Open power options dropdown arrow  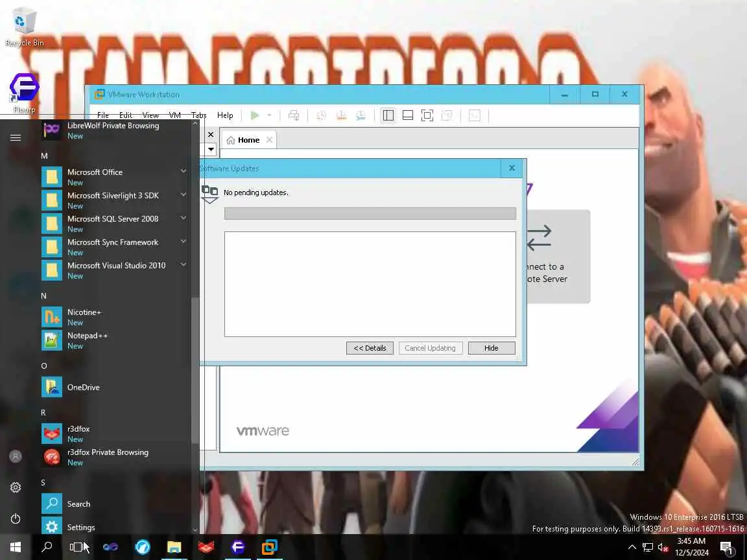pos(269,115)
